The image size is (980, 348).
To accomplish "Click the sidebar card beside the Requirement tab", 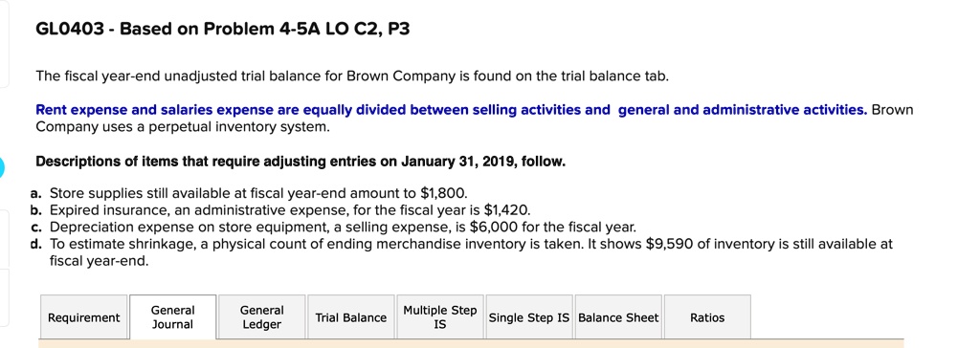I will tap(4, 297).
